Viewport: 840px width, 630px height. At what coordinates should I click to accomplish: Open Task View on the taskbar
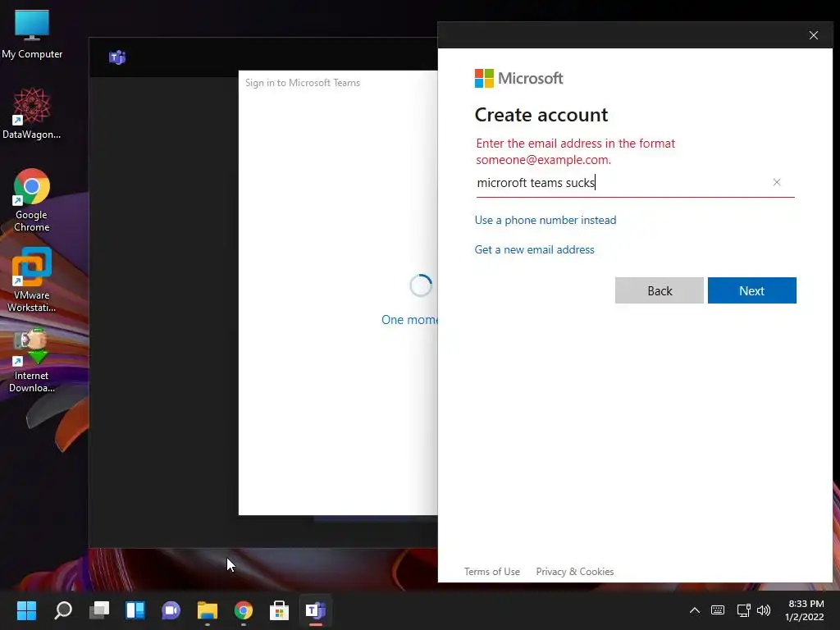(99, 609)
